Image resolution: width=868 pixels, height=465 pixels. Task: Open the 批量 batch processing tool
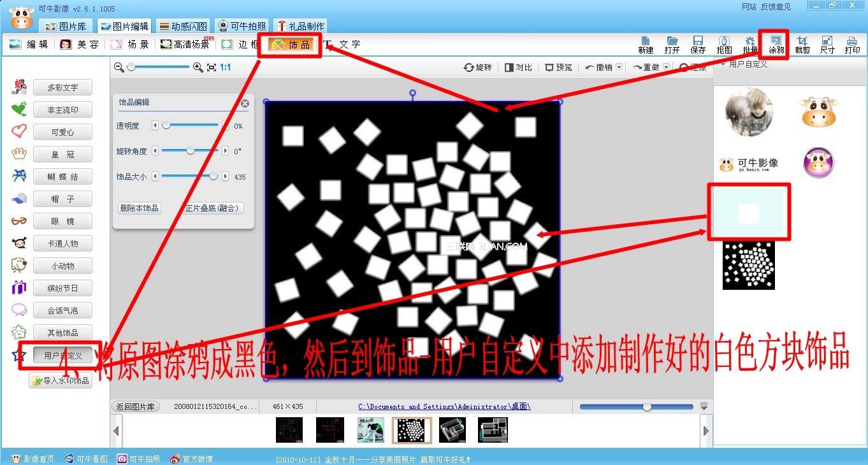coord(750,45)
